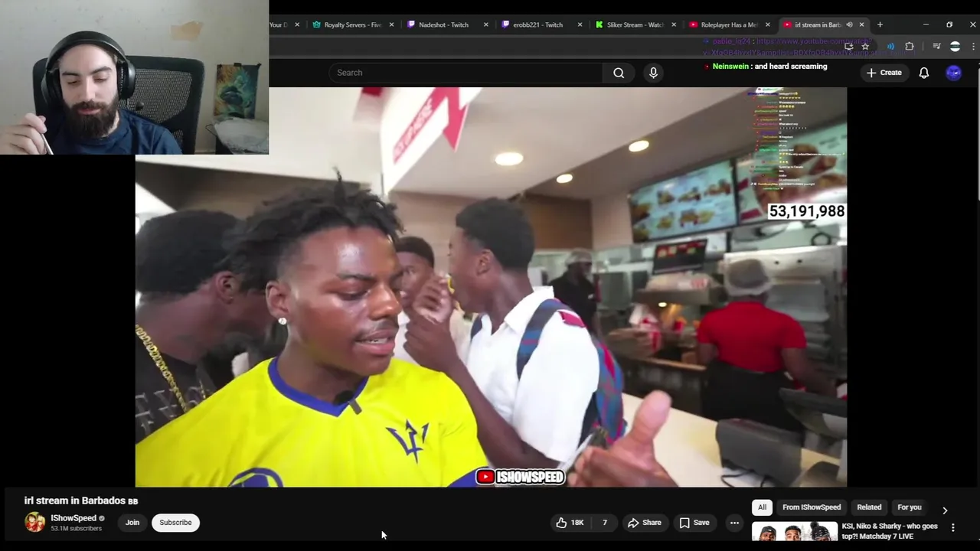
Task: Open more actions ellipsis below video
Action: pyautogui.click(x=734, y=523)
